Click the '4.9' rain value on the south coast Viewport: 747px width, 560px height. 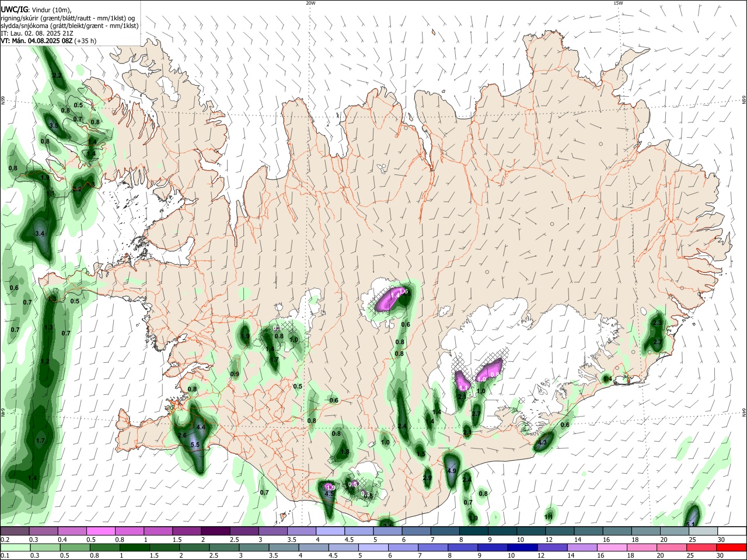click(451, 471)
